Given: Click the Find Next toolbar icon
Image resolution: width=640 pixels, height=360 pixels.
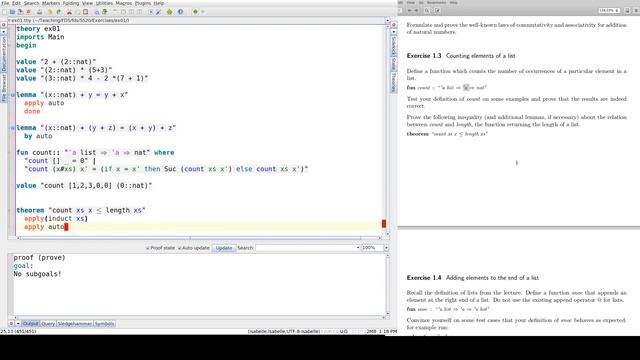Looking at the screenshot, I should coord(104,12).
